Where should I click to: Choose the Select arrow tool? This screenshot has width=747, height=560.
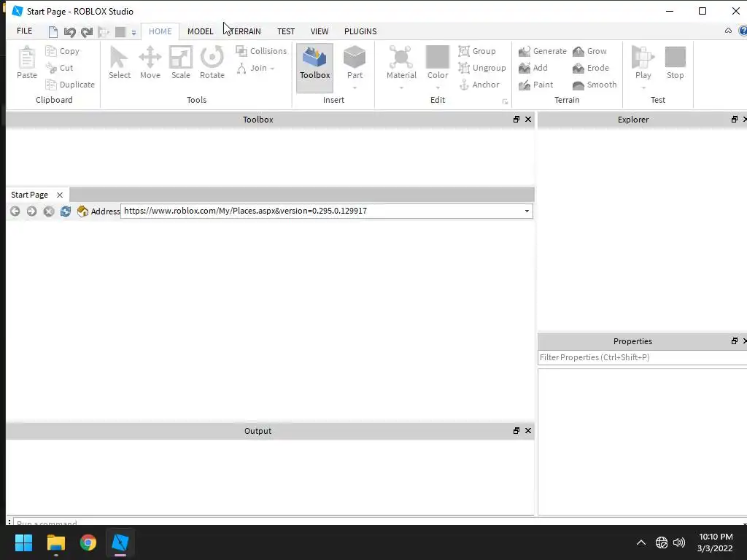(x=119, y=63)
